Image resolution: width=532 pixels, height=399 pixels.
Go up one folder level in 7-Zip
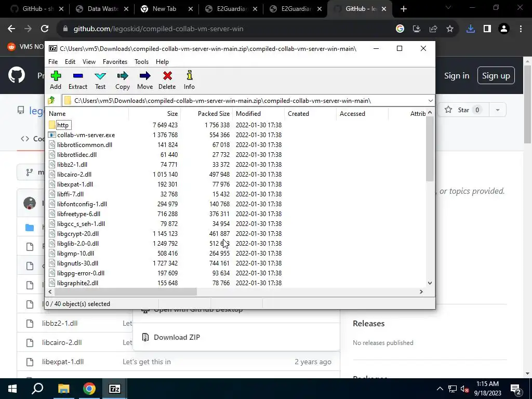(51, 100)
